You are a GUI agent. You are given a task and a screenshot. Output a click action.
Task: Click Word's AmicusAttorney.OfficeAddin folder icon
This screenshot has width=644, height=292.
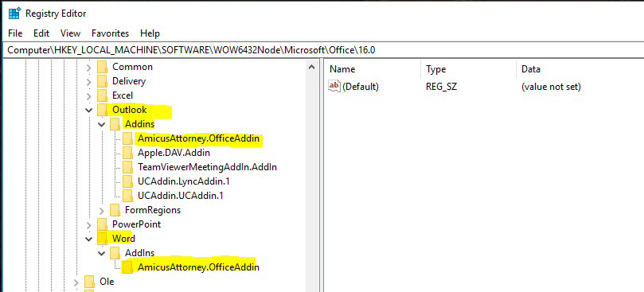pos(127,267)
